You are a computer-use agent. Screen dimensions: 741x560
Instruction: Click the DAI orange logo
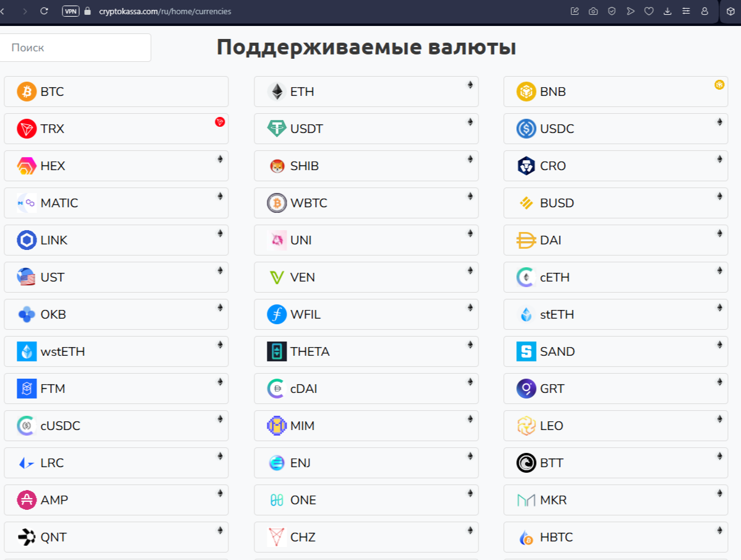click(526, 240)
